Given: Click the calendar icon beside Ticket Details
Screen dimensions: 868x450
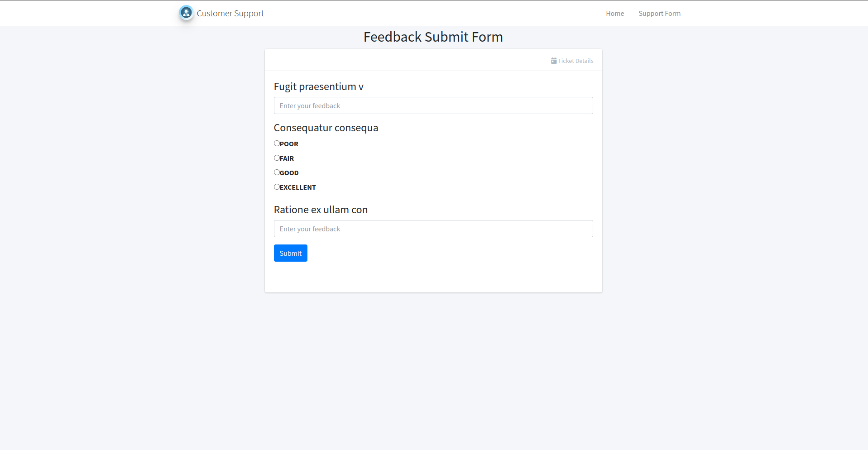Looking at the screenshot, I should coord(553,61).
